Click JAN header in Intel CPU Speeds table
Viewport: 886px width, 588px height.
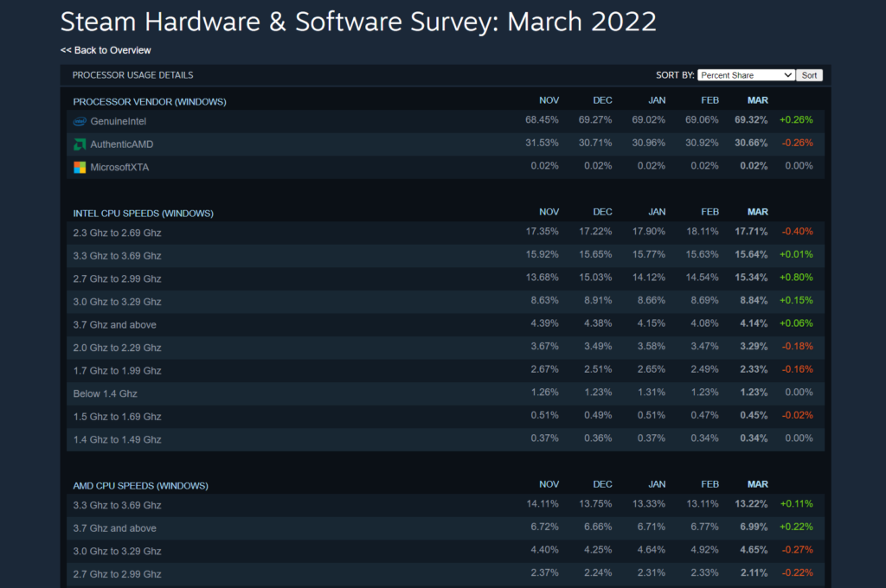[x=657, y=213]
